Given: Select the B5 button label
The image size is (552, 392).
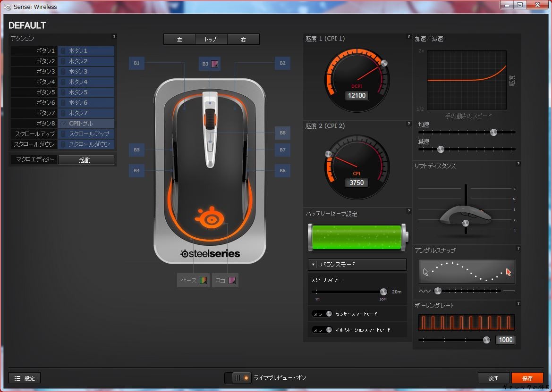Looking at the screenshot, I should coord(136,150).
